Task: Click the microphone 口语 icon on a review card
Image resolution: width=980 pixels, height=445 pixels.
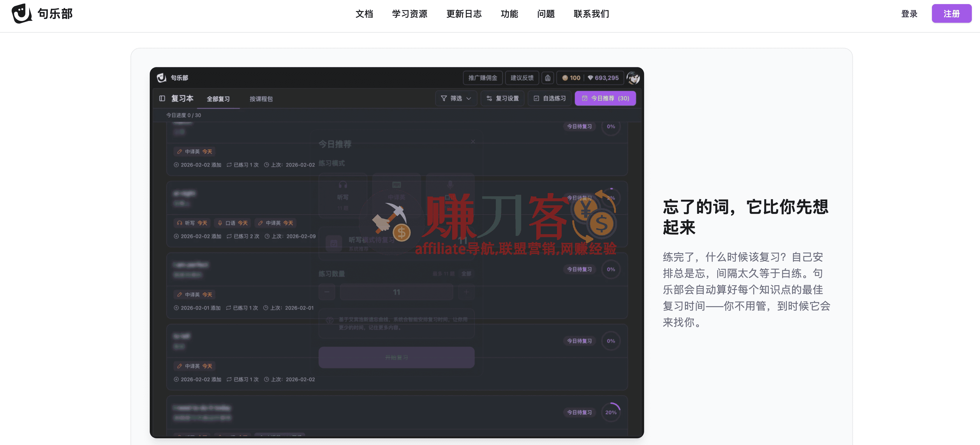Action: click(221, 223)
